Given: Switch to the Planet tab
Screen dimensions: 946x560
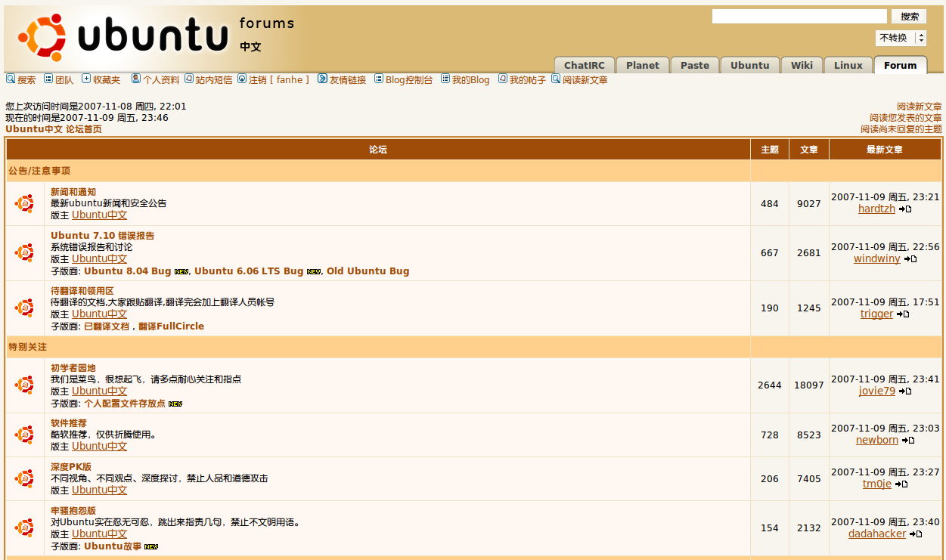Looking at the screenshot, I should 643,66.
